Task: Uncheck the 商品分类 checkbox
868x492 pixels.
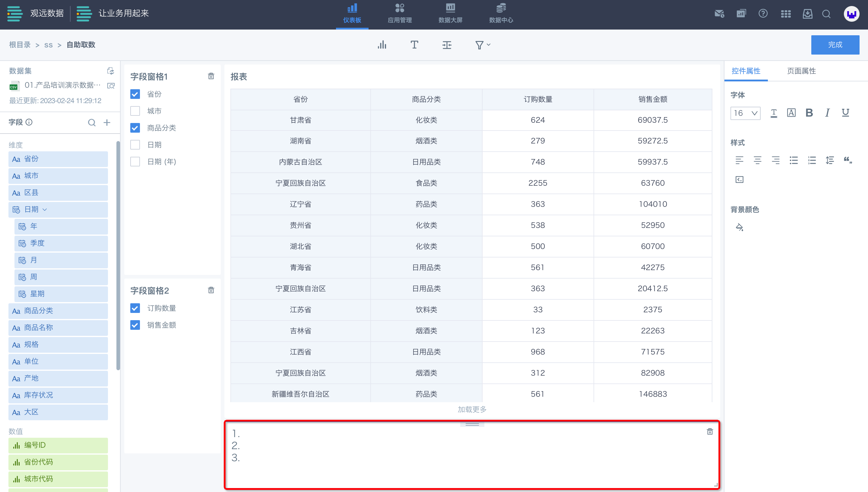Action: click(135, 128)
